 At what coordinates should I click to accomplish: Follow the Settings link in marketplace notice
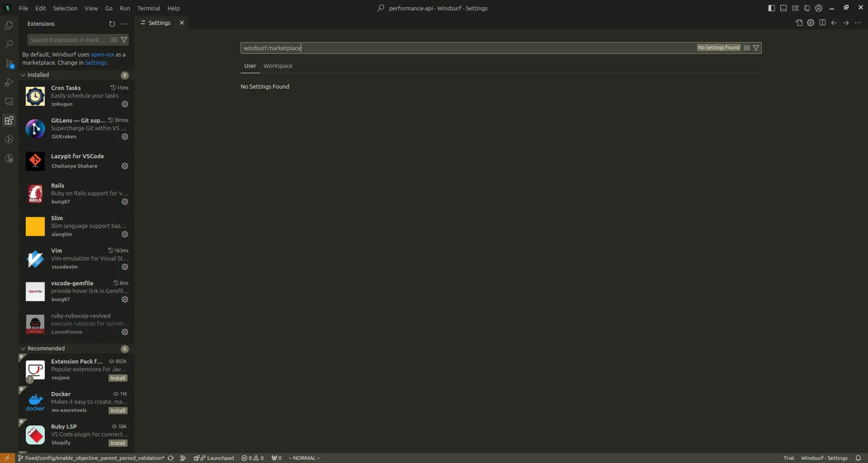coord(96,63)
